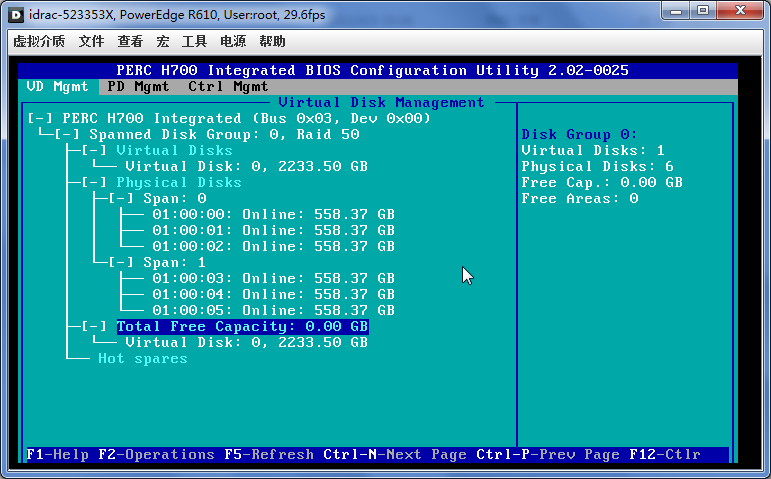The height and width of the screenshot is (479, 771).
Task: Click the Ctrl-P-Prev Page hint
Action: pos(548,454)
